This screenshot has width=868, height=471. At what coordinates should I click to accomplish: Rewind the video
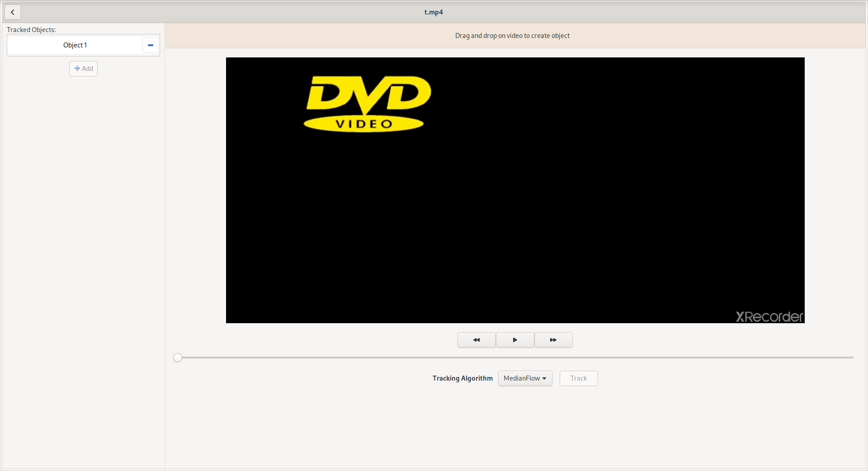click(476, 340)
